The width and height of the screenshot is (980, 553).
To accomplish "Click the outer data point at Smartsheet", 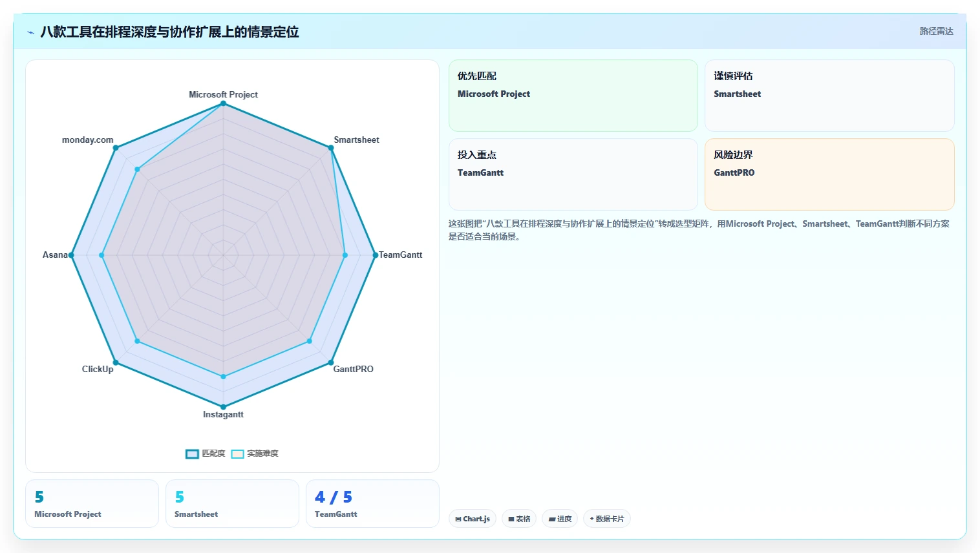I will click(331, 148).
